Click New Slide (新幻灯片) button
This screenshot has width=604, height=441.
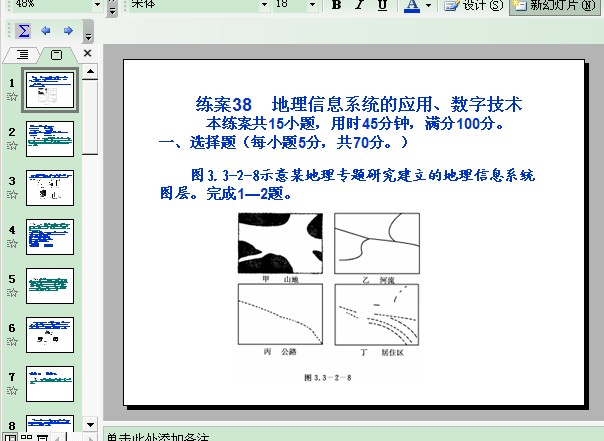click(557, 5)
